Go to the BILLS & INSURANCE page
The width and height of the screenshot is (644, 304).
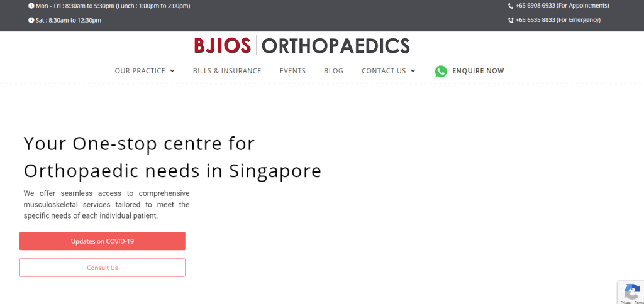pyautogui.click(x=227, y=71)
